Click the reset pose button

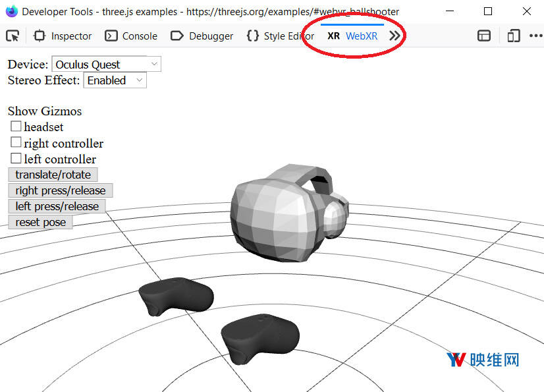(x=40, y=222)
